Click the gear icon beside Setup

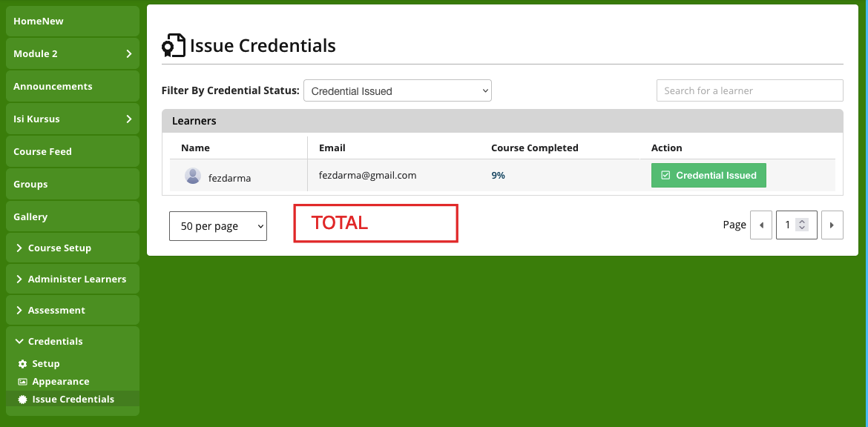tap(23, 364)
